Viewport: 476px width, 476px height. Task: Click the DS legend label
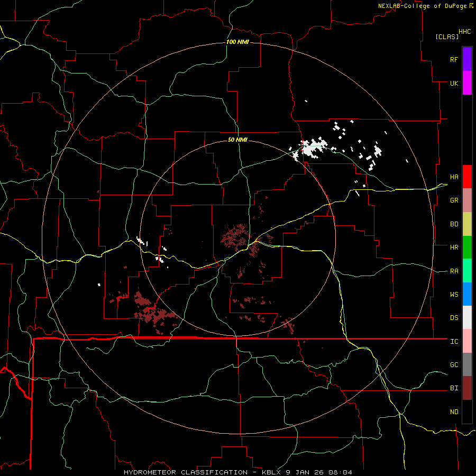point(454,317)
